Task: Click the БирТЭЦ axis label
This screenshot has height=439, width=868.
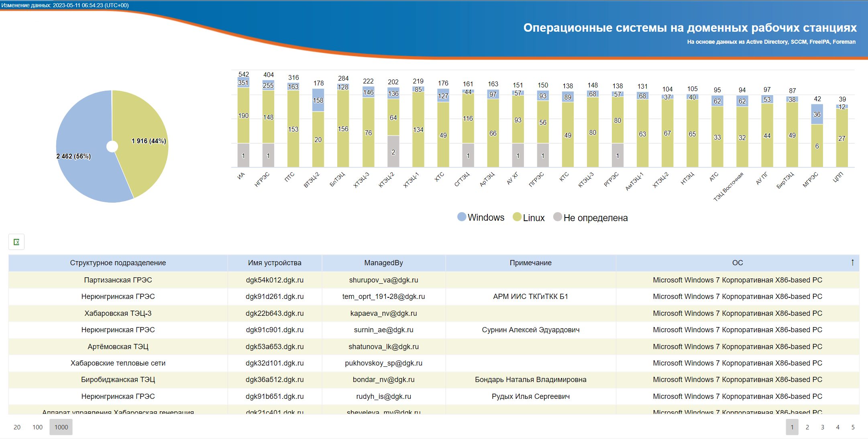Action: pos(785,180)
